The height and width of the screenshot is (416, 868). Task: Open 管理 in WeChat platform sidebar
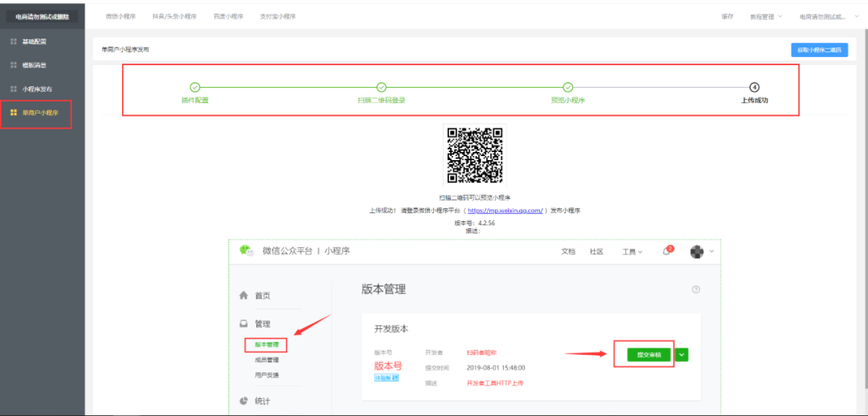pos(262,323)
